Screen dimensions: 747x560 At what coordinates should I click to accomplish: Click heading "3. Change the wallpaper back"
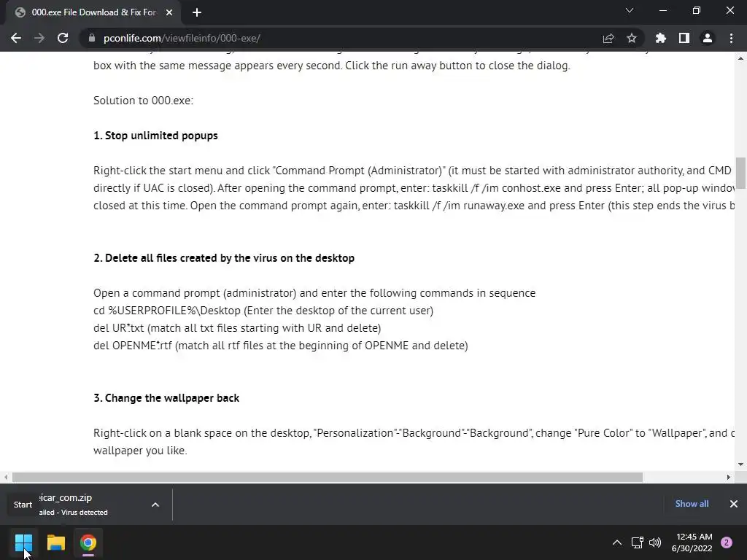[x=166, y=398]
